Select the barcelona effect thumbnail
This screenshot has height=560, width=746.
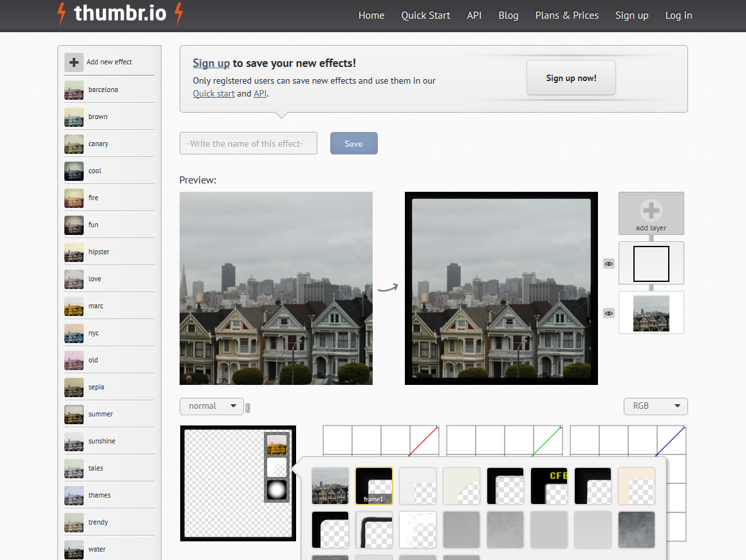(x=74, y=90)
